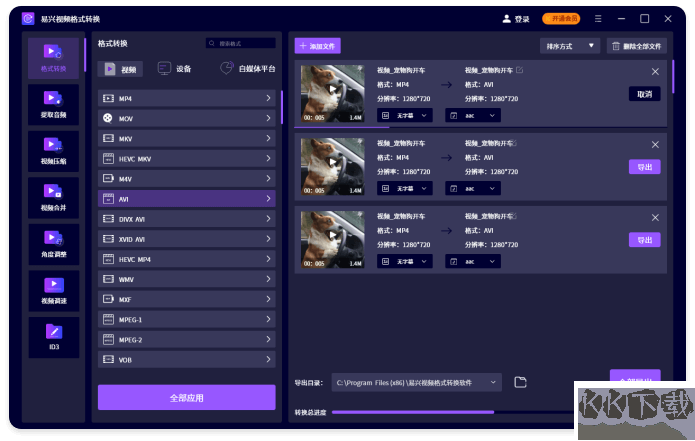Expand the 排序方式 sort dropdown
This screenshot has height=441, width=695.
[569, 45]
